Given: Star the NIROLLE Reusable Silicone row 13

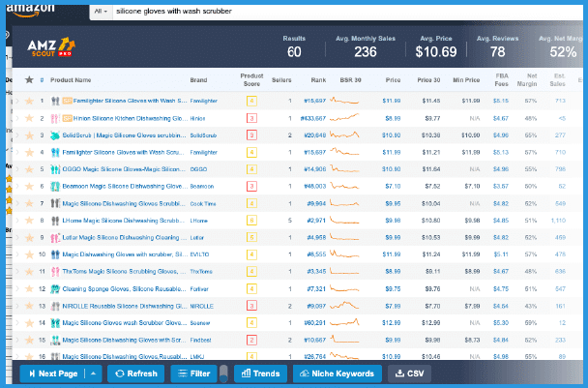Looking at the screenshot, I should [x=29, y=306].
